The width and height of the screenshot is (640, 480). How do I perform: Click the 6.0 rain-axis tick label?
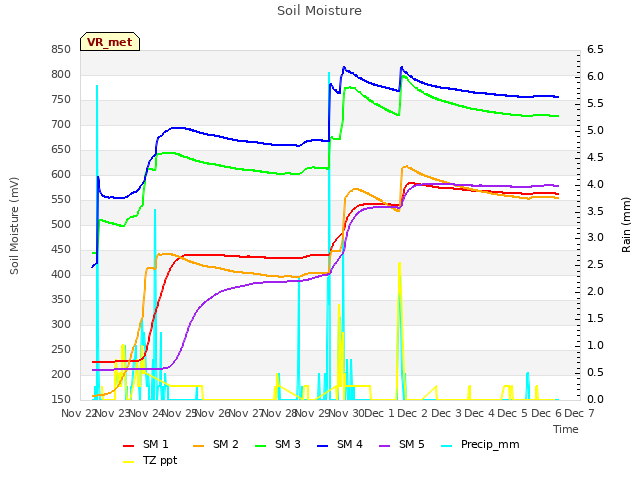pyautogui.click(x=595, y=77)
